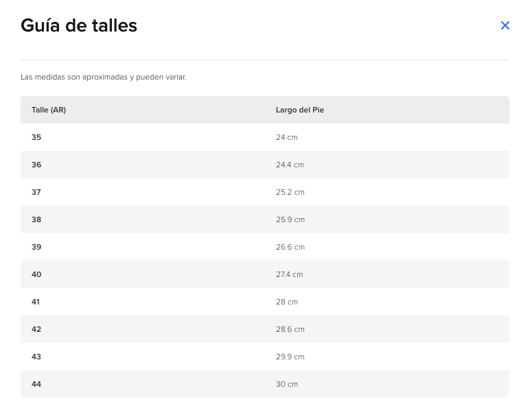532x419 pixels.
Task: Click the 30 cm foot length value
Action: (x=287, y=385)
